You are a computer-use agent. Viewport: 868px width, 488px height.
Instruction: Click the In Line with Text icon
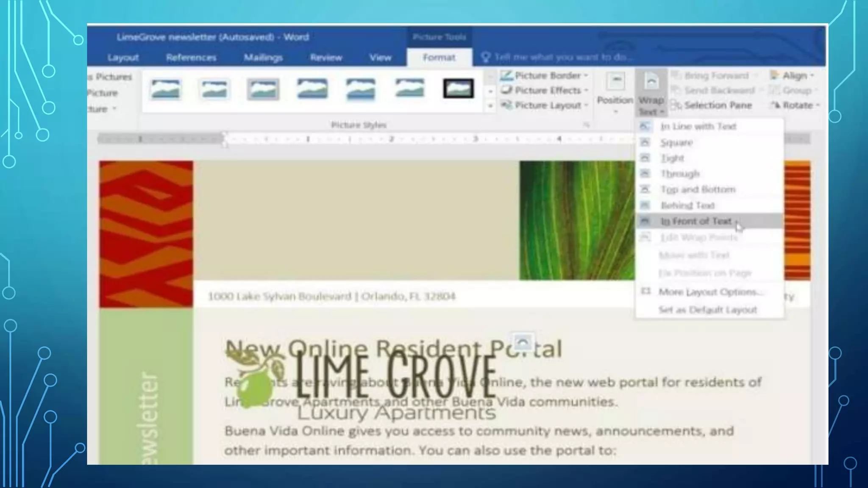click(x=645, y=126)
